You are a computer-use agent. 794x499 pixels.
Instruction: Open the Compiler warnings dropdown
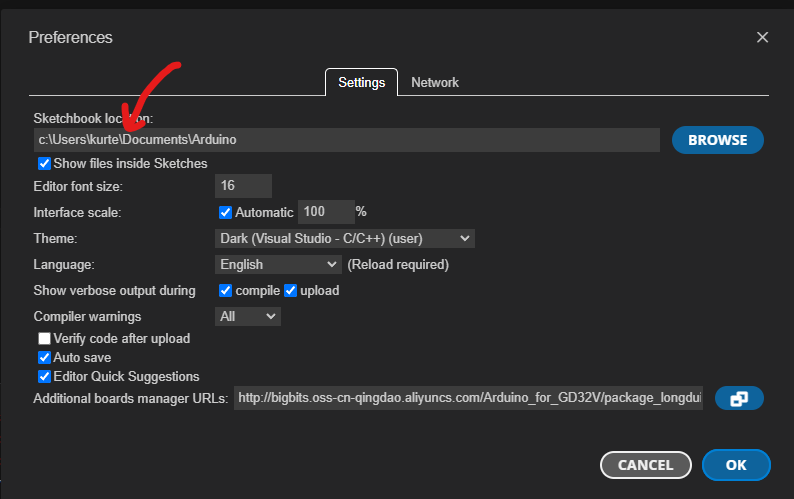(248, 317)
